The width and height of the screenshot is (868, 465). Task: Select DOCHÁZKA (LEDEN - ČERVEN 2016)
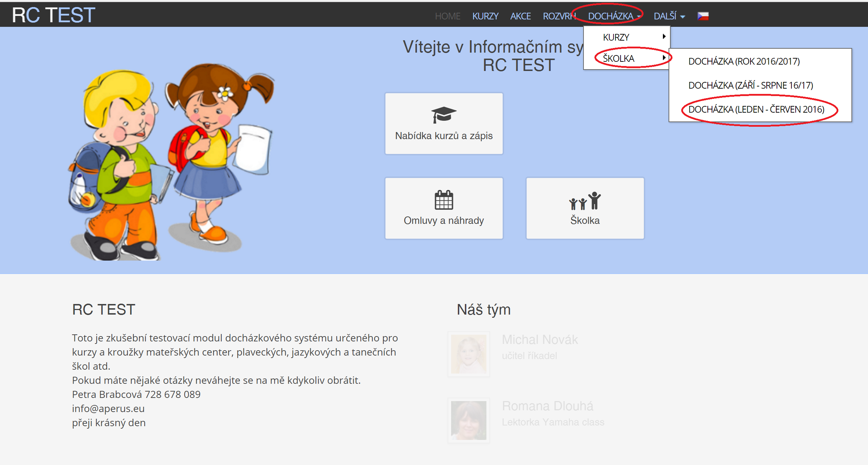756,109
